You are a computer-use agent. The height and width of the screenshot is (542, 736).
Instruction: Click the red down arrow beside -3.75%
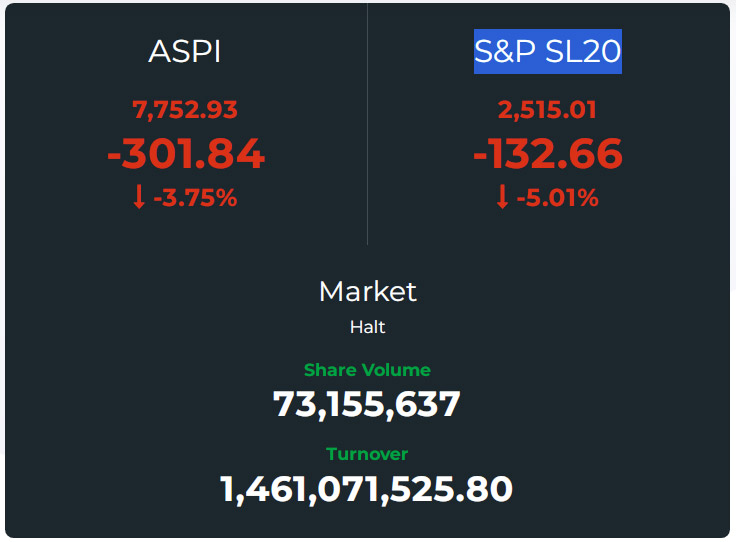pos(138,197)
